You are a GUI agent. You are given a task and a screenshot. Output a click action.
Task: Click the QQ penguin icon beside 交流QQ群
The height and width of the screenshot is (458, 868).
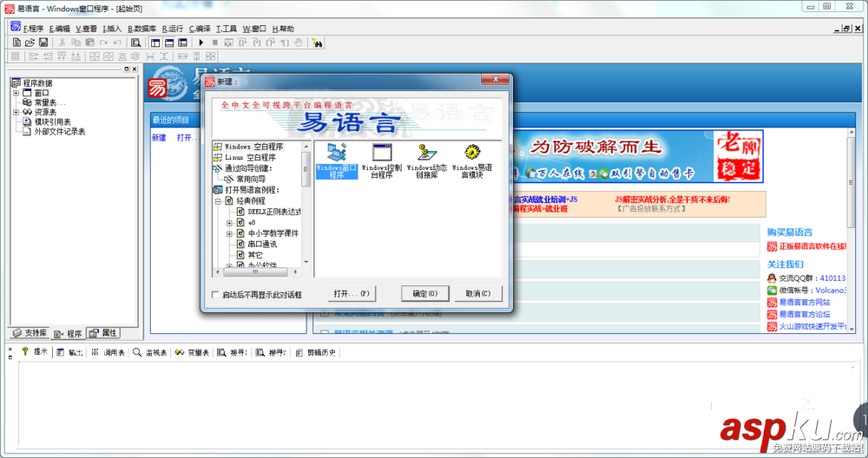click(772, 278)
